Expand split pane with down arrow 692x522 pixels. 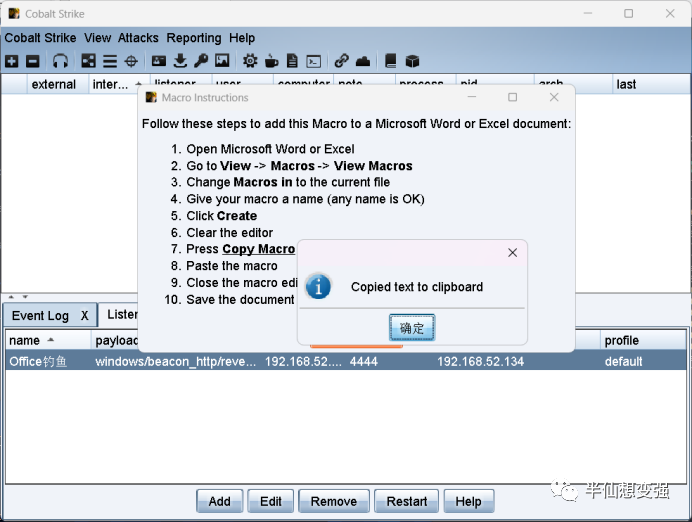25,297
